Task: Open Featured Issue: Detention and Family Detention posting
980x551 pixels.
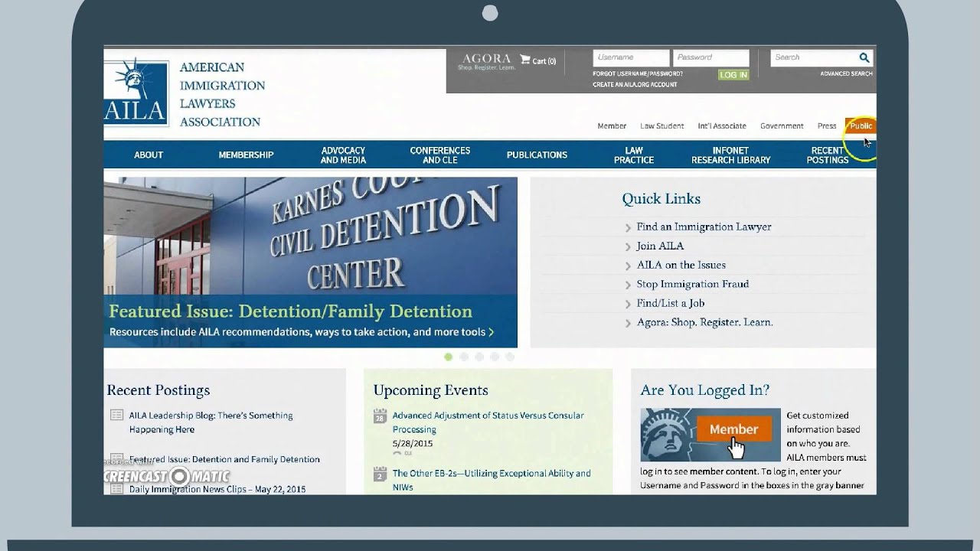Action: click(x=224, y=460)
